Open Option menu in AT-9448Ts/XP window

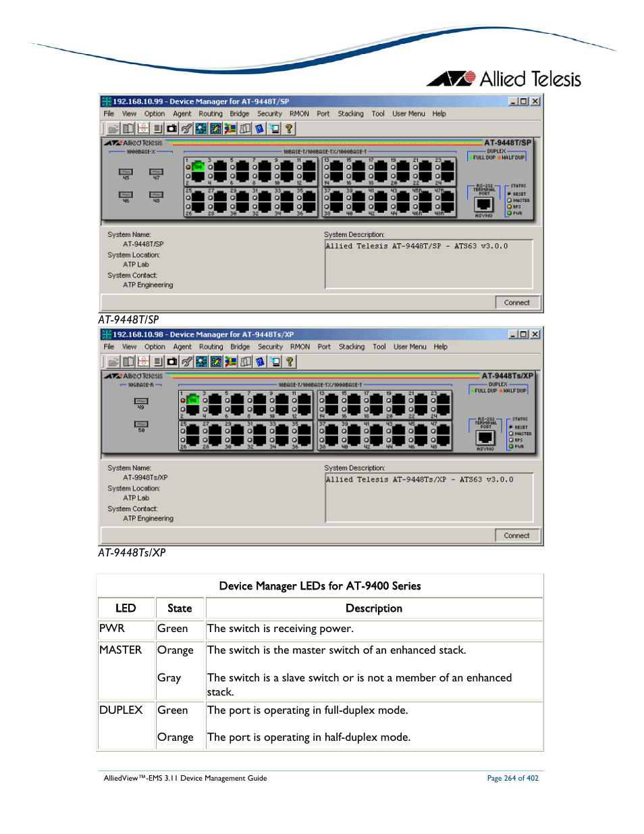click(x=155, y=346)
